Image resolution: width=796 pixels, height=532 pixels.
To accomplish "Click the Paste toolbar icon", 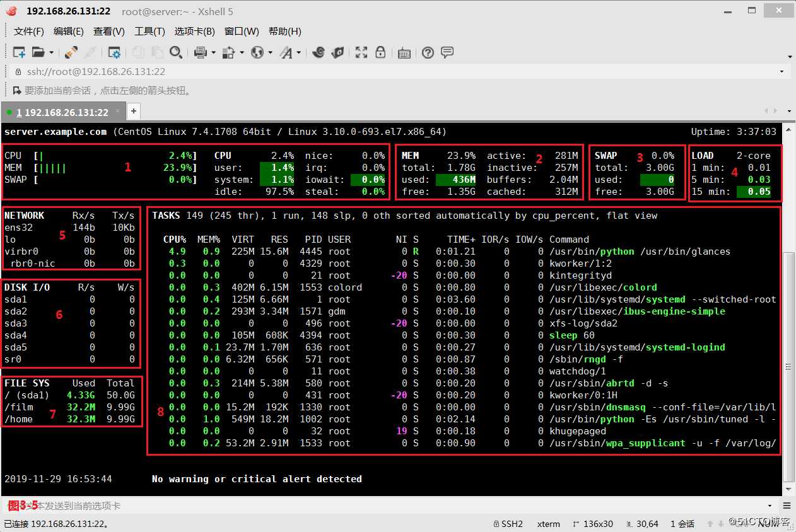I will [157, 53].
